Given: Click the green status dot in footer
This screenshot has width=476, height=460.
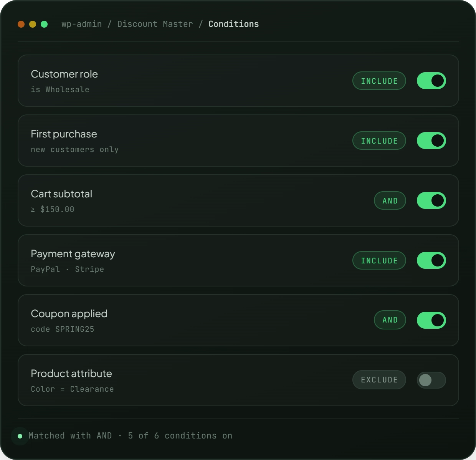Looking at the screenshot, I should pyautogui.click(x=20, y=436).
